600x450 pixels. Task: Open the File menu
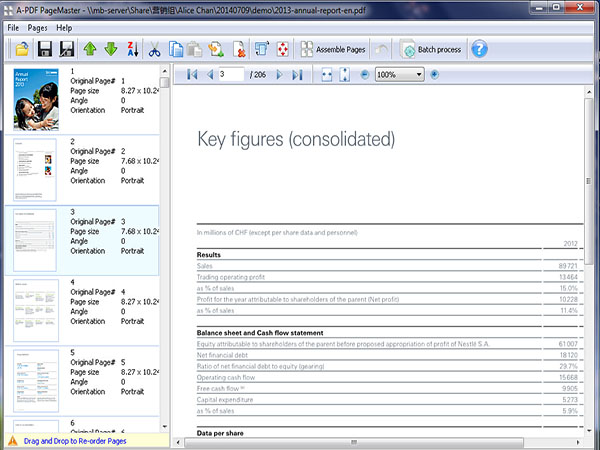coord(13,28)
